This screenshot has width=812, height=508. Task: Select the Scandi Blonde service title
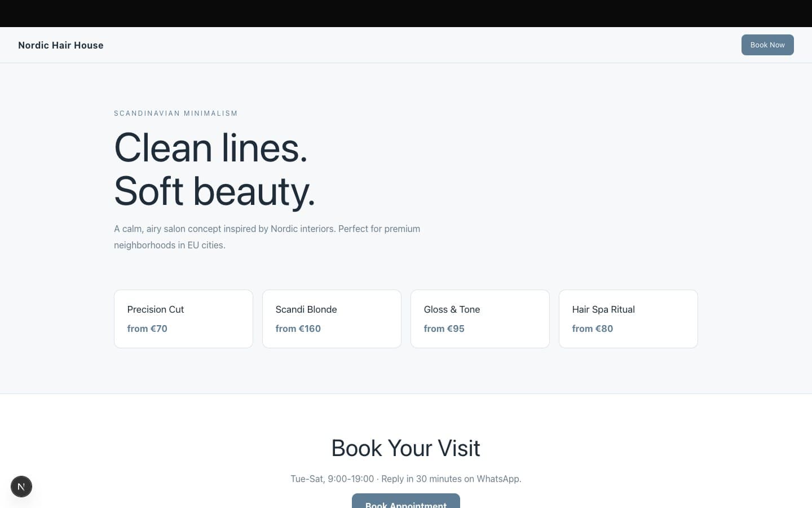(x=306, y=309)
